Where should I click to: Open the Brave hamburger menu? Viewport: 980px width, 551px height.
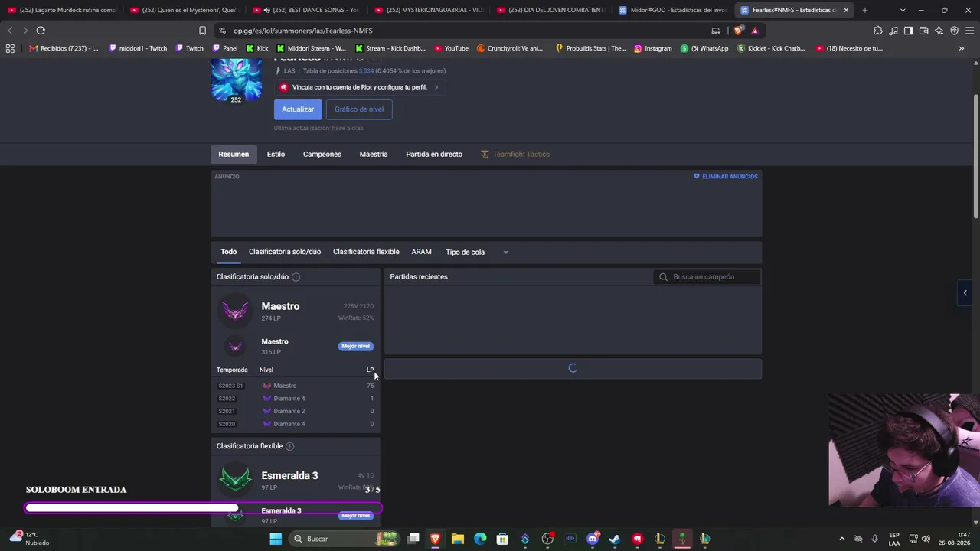pos(970,31)
